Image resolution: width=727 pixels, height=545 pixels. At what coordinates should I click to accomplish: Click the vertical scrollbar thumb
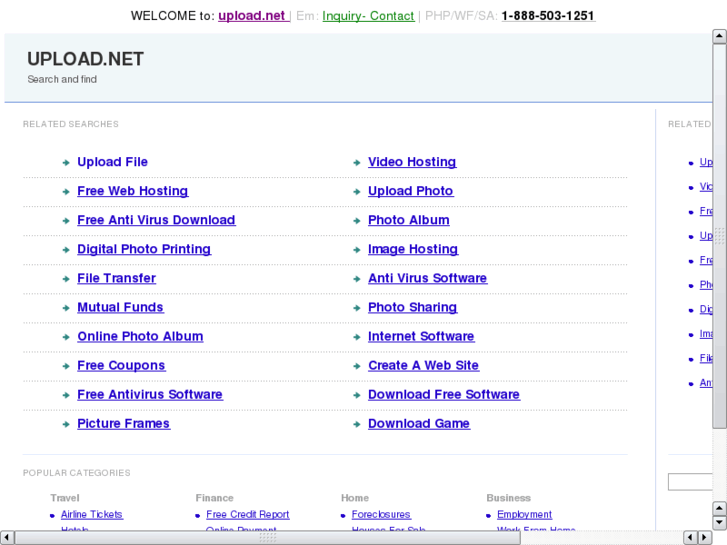coord(719,237)
